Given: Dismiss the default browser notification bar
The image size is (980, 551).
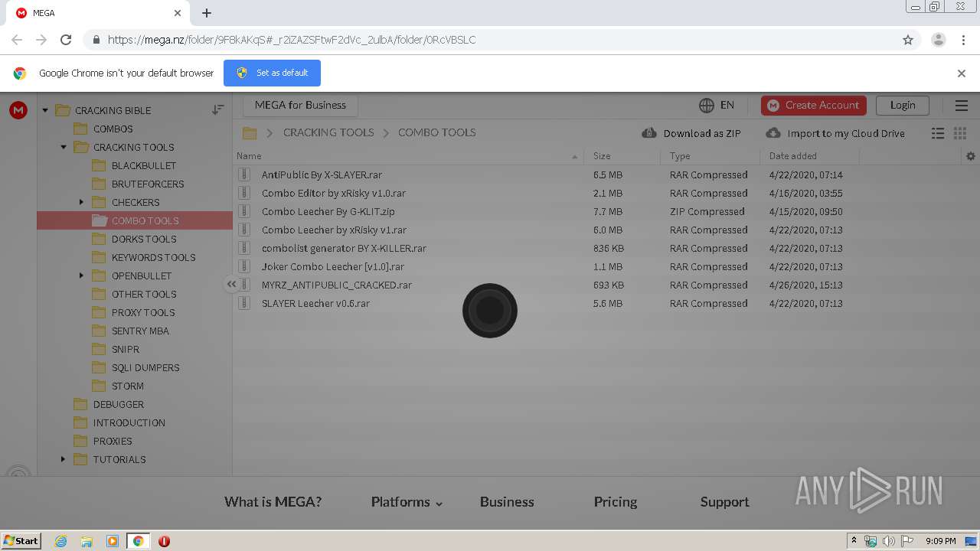Looking at the screenshot, I should [962, 73].
